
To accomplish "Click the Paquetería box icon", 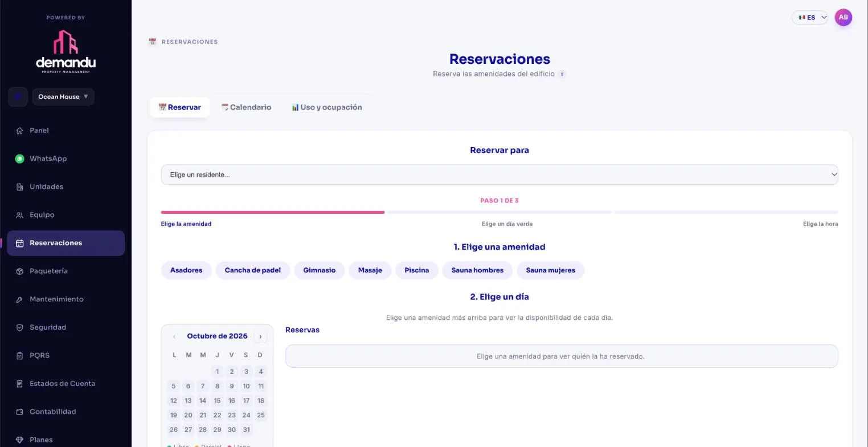I will [20, 271].
